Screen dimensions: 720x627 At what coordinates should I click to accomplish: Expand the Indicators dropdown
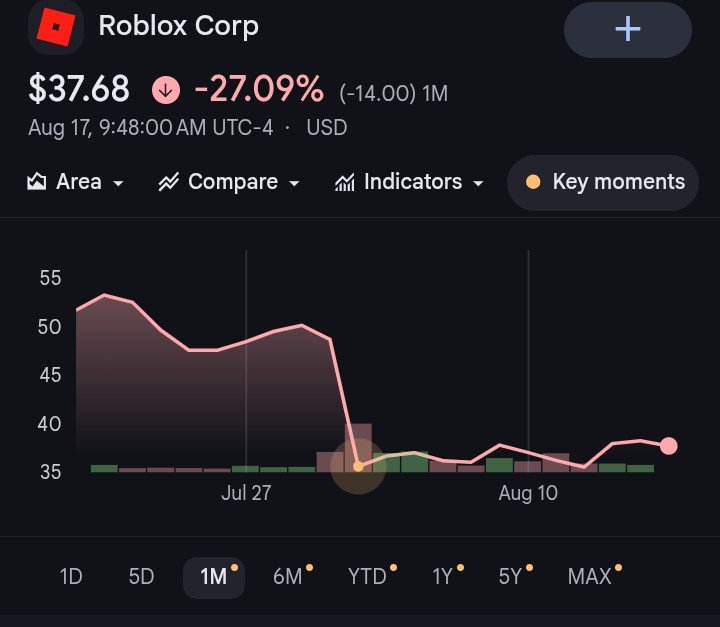click(x=409, y=182)
